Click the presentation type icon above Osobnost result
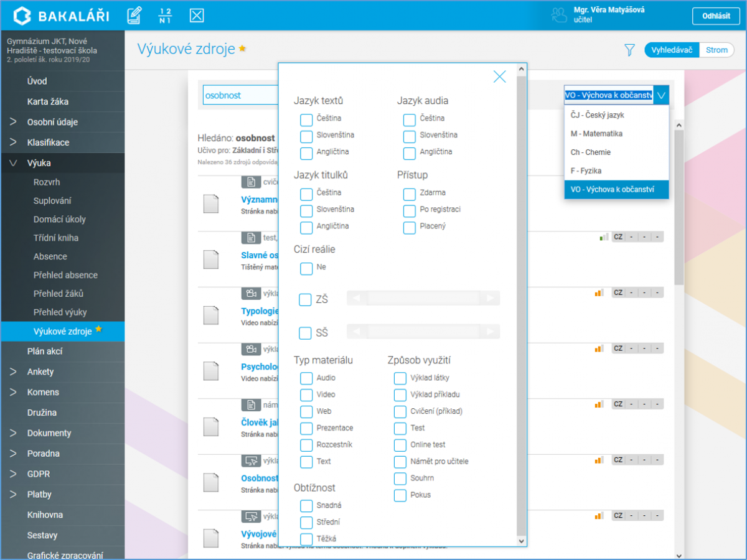This screenshot has width=747, height=560. (x=251, y=461)
